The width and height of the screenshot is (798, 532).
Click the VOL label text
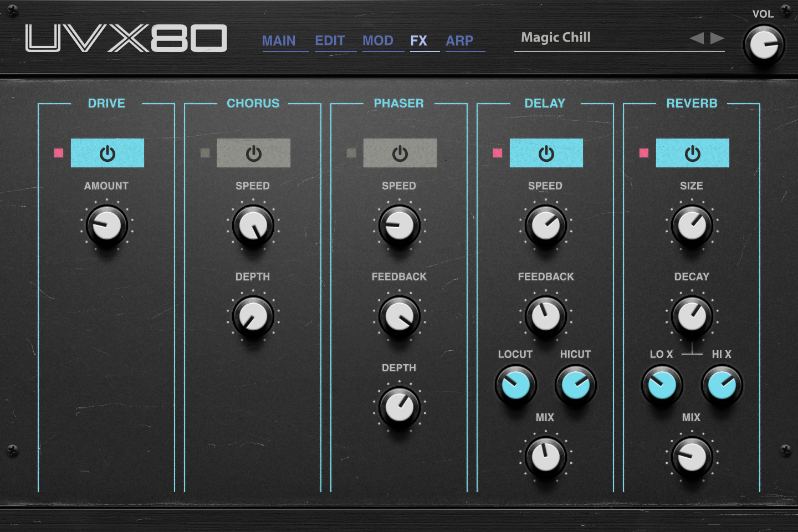click(x=763, y=14)
